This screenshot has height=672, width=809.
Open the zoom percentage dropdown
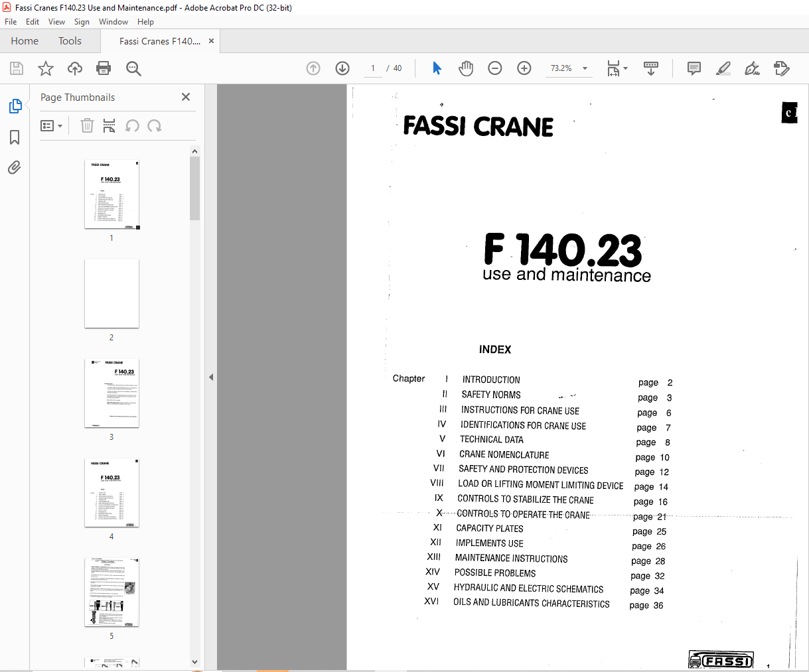click(x=583, y=68)
